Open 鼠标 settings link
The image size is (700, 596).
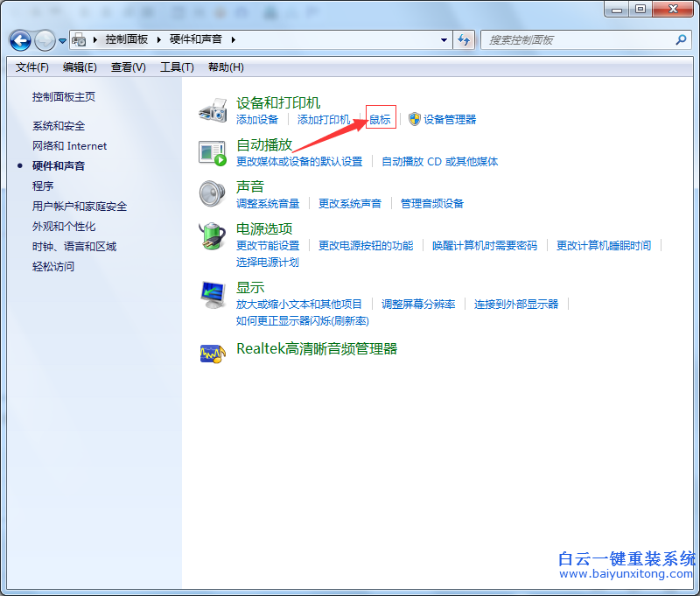pyautogui.click(x=381, y=120)
